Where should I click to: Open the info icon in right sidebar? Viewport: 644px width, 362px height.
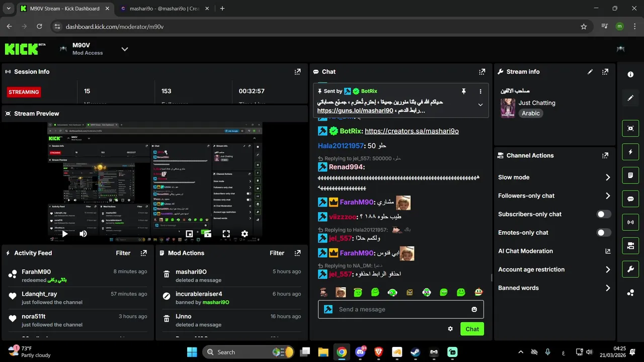630,74
